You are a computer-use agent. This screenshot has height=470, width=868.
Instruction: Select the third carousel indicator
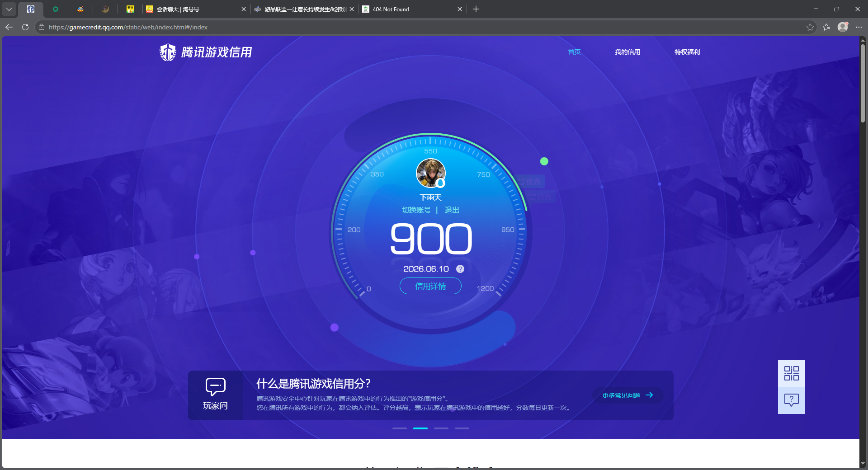click(x=441, y=428)
